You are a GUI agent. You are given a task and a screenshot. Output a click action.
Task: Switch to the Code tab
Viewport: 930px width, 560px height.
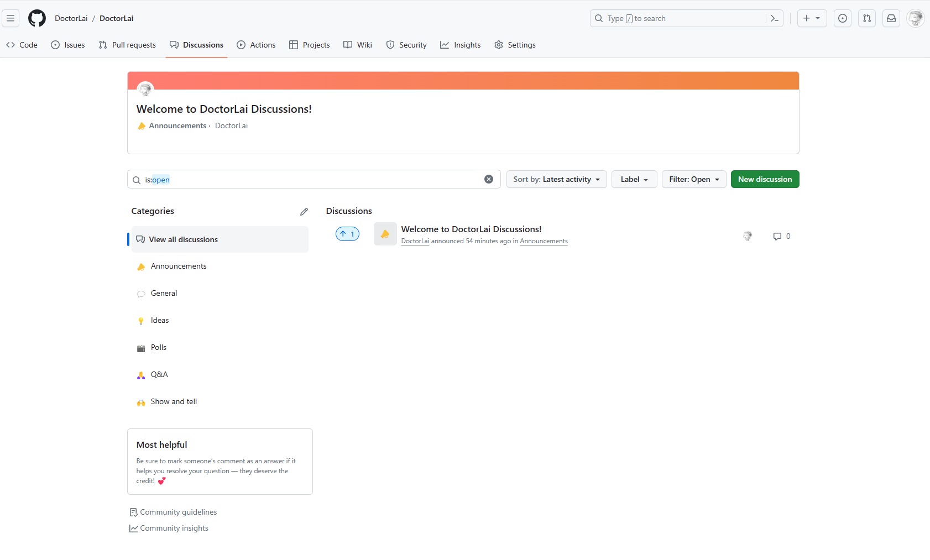(x=22, y=45)
